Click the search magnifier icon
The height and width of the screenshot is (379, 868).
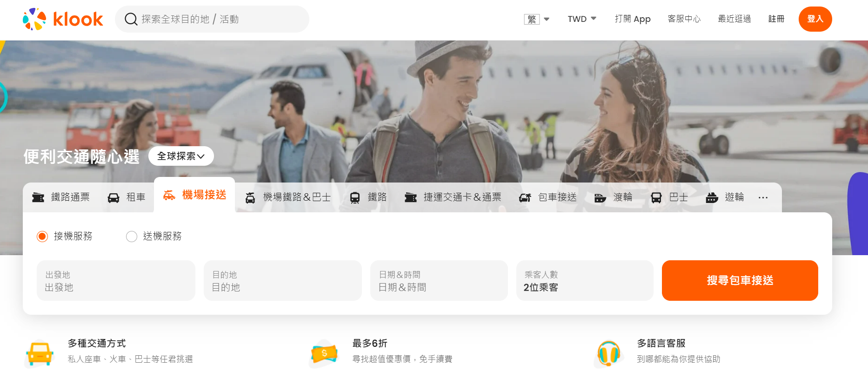pos(131,19)
